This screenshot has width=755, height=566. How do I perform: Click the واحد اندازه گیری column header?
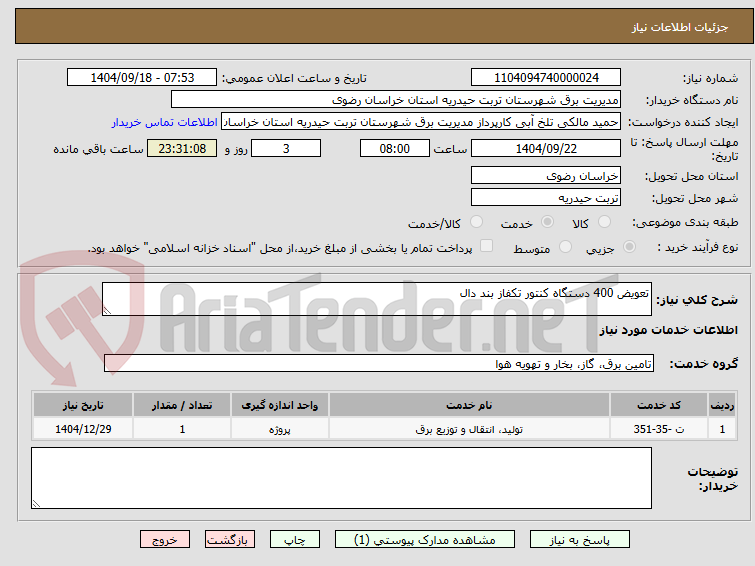(x=280, y=405)
